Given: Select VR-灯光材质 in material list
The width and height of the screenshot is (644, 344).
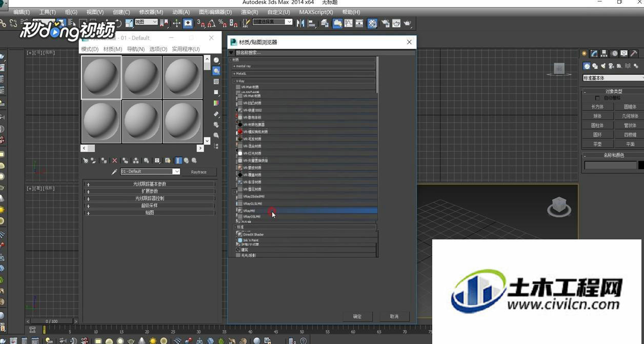Looking at the screenshot, I should tap(307, 153).
